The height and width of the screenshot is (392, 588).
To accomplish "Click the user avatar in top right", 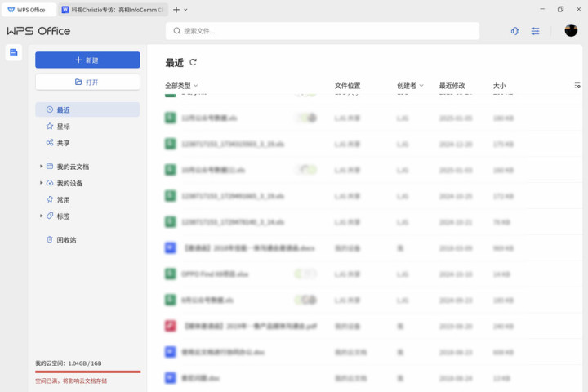I will 571,30.
